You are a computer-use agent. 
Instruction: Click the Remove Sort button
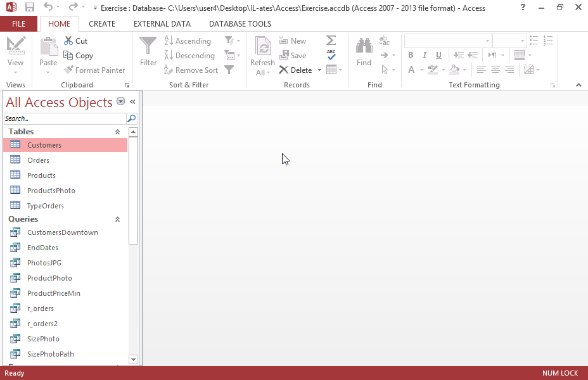(x=191, y=70)
